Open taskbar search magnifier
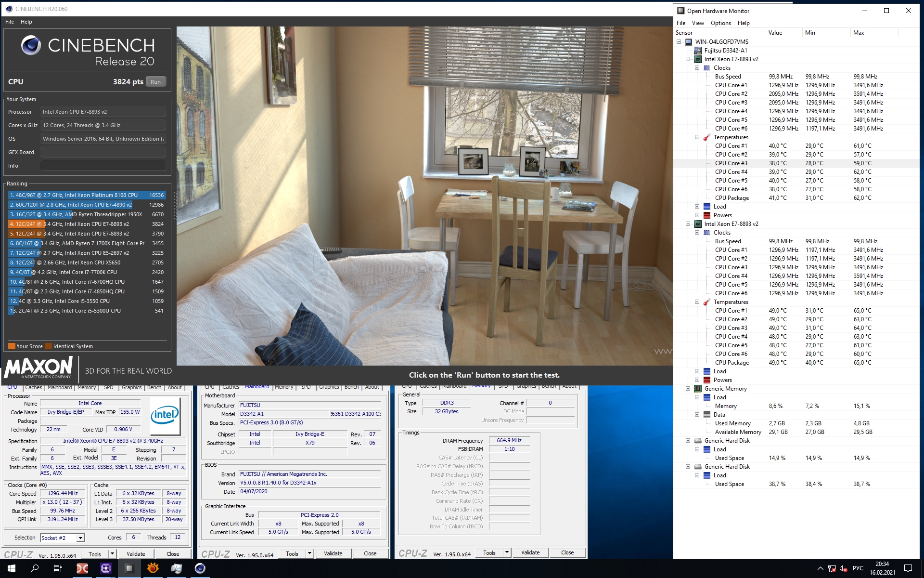This screenshot has height=578, width=924. (x=35, y=568)
